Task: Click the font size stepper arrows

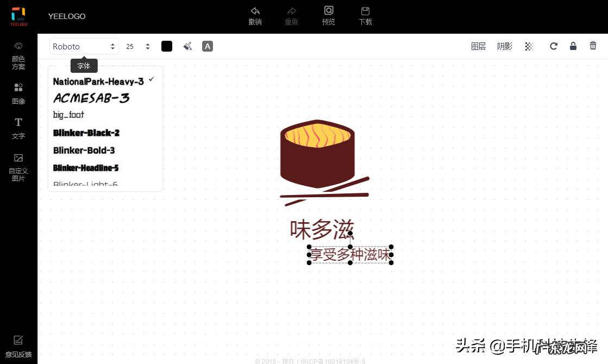Action: pos(147,46)
